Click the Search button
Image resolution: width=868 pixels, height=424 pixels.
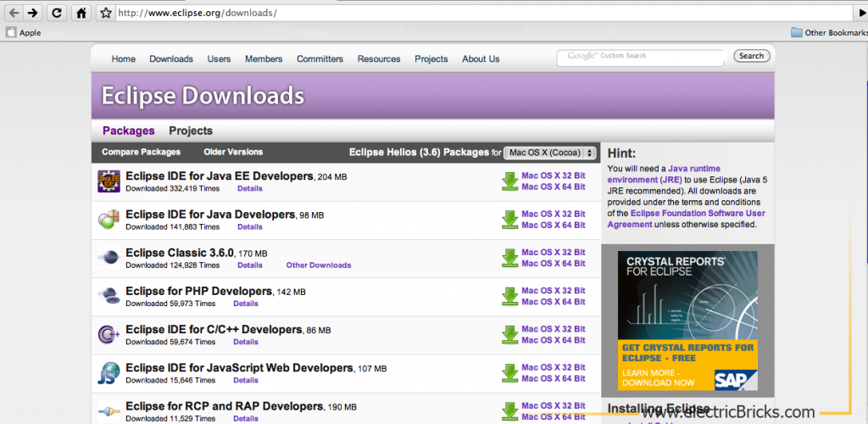click(751, 55)
